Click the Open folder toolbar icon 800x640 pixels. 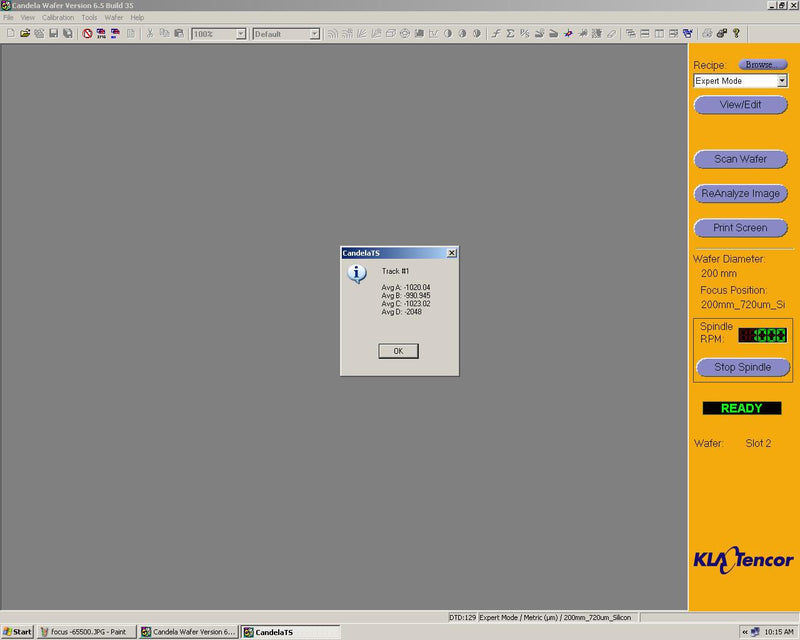[25, 33]
